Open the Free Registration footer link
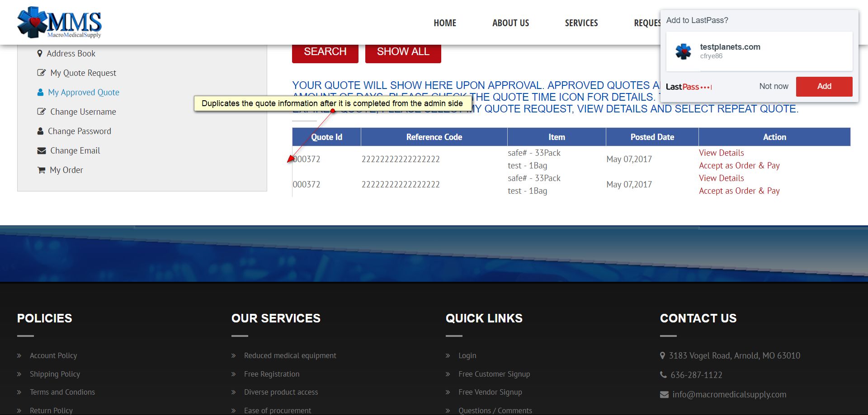 click(x=272, y=374)
